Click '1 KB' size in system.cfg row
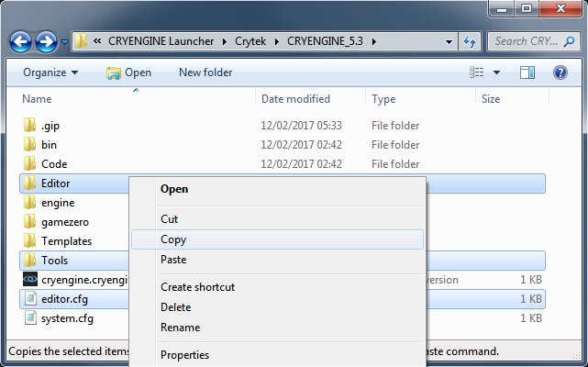588x367 pixels. [x=530, y=318]
